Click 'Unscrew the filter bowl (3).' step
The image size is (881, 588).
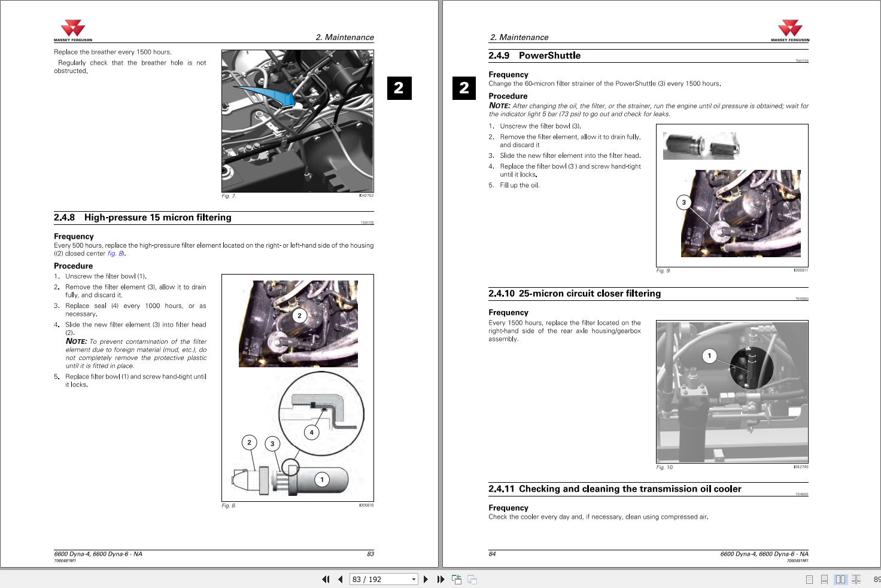(x=540, y=126)
